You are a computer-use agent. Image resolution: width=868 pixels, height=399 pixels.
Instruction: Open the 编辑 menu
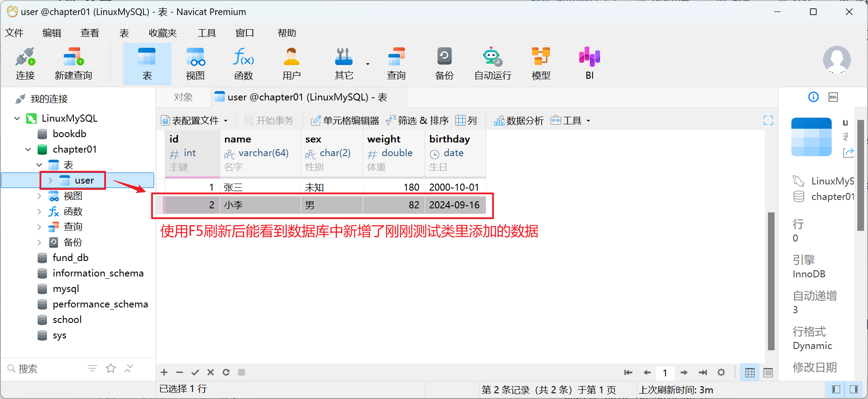point(52,33)
